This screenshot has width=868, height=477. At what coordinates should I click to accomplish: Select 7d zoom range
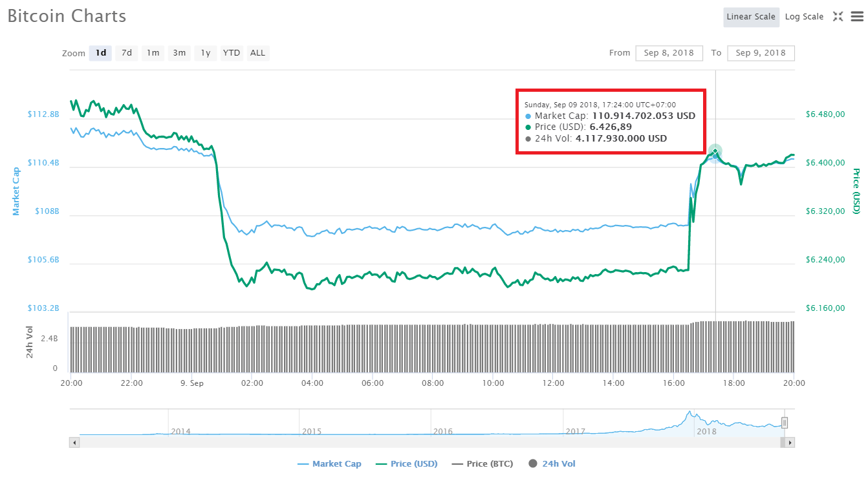click(x=127, y=53)
